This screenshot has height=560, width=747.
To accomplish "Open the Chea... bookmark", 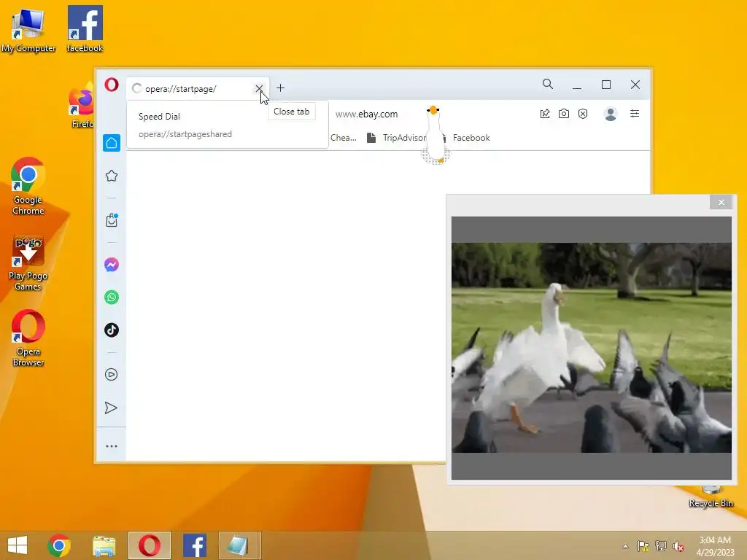I will [344, 138].
